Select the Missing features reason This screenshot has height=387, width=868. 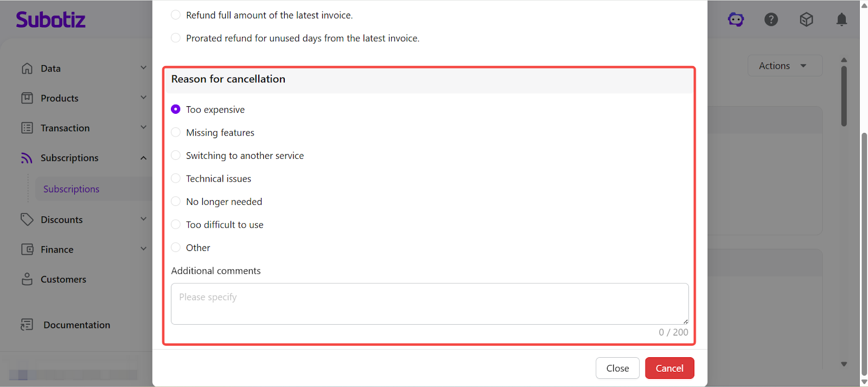[x=176, y=132]
